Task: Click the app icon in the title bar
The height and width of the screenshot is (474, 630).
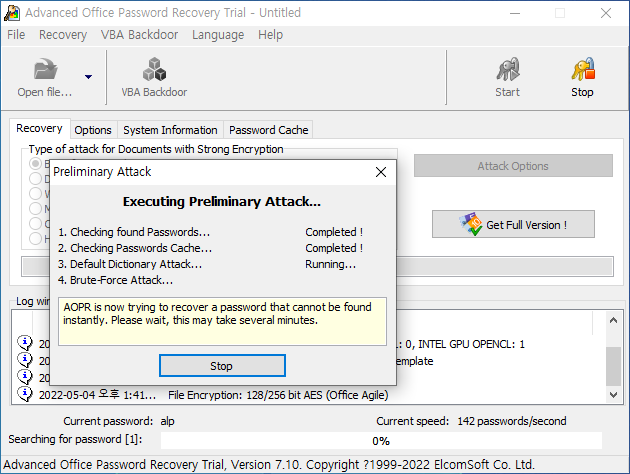Action: tap(12, 12)
